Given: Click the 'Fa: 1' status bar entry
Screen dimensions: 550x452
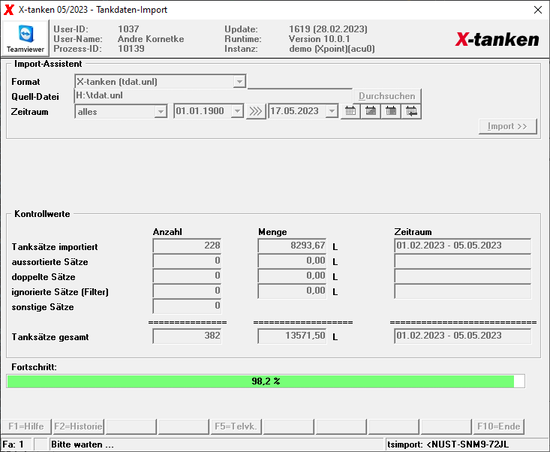Looking at the screenshot, I should coord(13,445).
